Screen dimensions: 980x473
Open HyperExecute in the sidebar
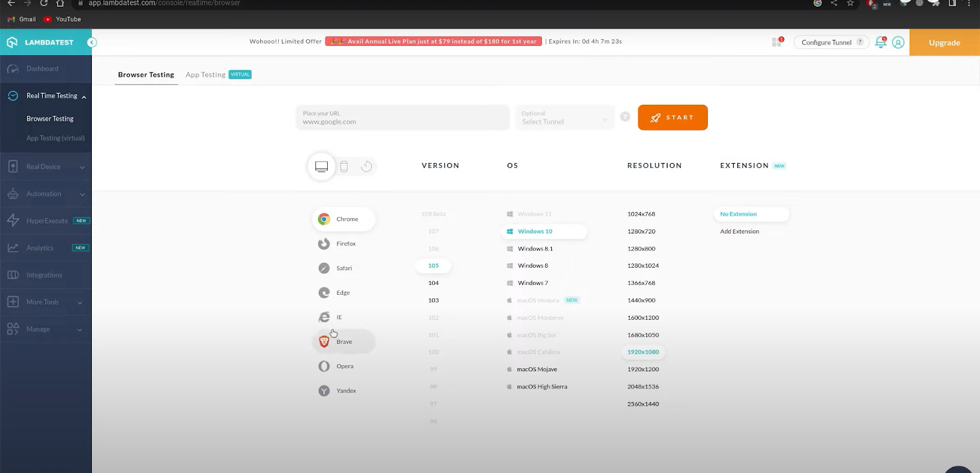click(46, 221)
